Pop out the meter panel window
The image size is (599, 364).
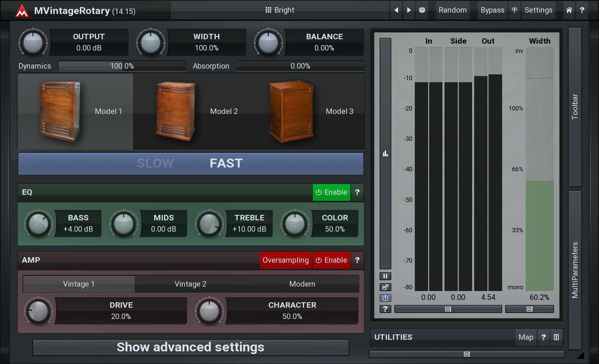point(385,287)
